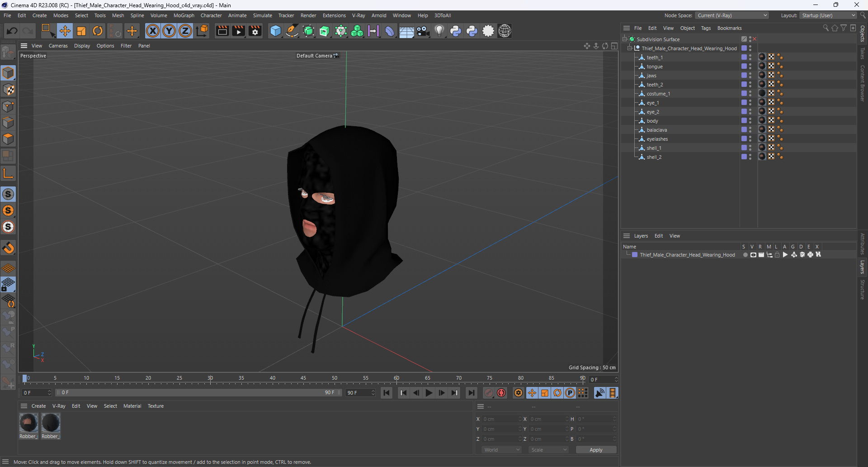Select the eyelashes object
Image resolution: width=868 pixels, height=467 pixels.
[657, 139]
